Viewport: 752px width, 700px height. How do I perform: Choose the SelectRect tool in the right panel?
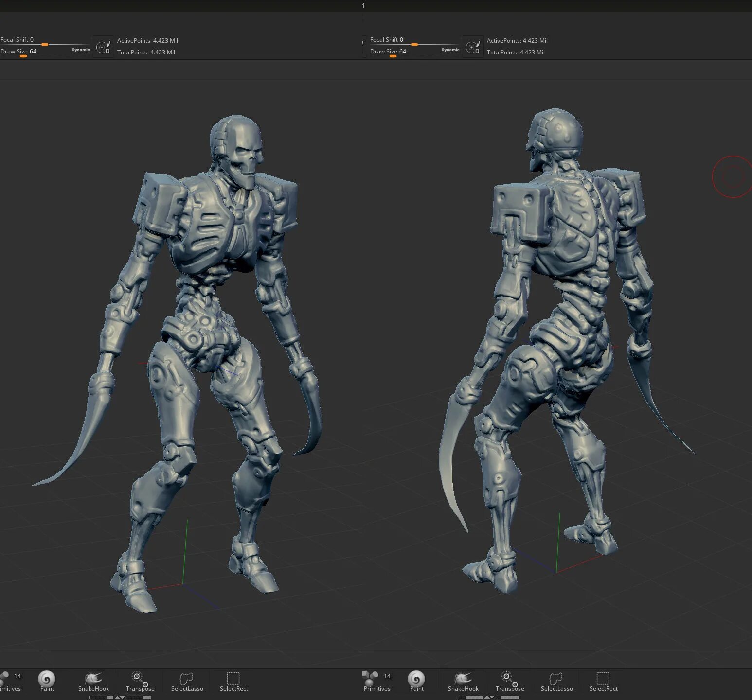603,681
